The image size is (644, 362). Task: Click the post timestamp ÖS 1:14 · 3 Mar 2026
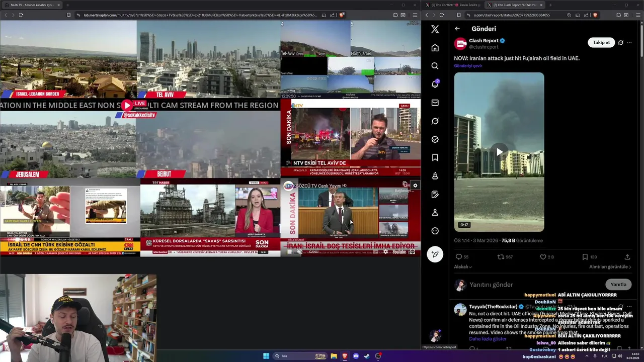point(475,241)
